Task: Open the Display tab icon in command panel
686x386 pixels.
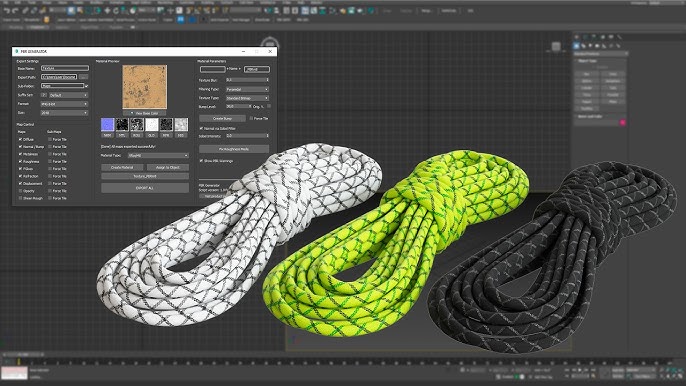Action: coord(611,37)
